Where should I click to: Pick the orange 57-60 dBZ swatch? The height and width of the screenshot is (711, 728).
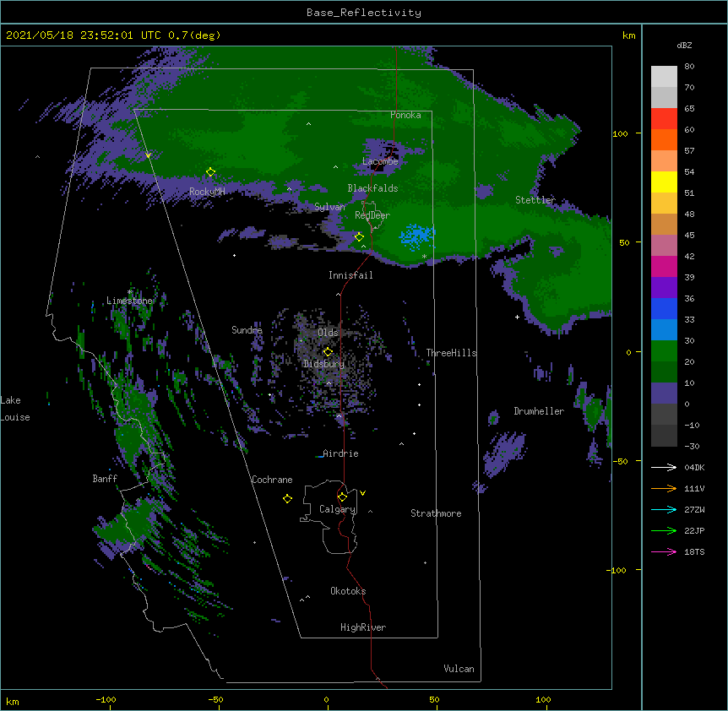click(x=664, y=139)
